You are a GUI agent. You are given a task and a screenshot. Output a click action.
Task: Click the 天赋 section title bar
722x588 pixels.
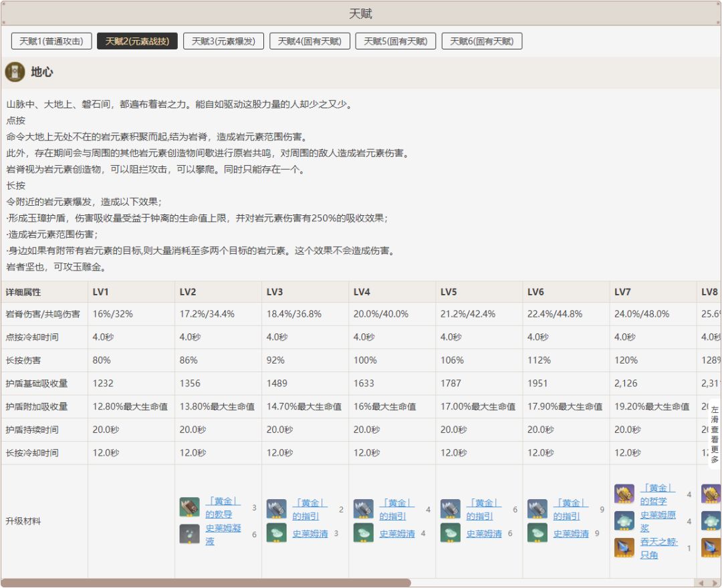click(360, 13)
